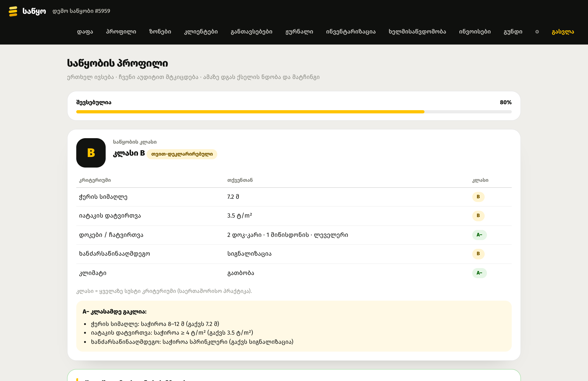
Task: Click the სიგნალიზაცია value cell
Action: tap(249, 254)
